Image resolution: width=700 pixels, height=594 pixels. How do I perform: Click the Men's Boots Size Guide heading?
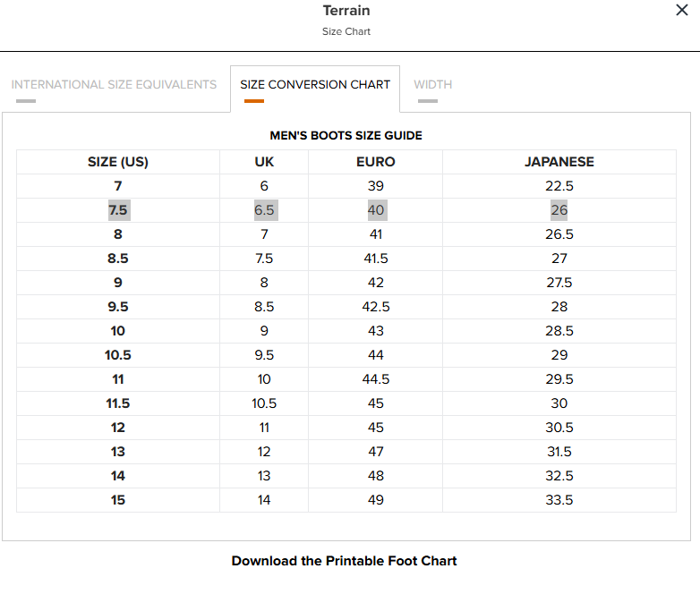click(346, 136)
